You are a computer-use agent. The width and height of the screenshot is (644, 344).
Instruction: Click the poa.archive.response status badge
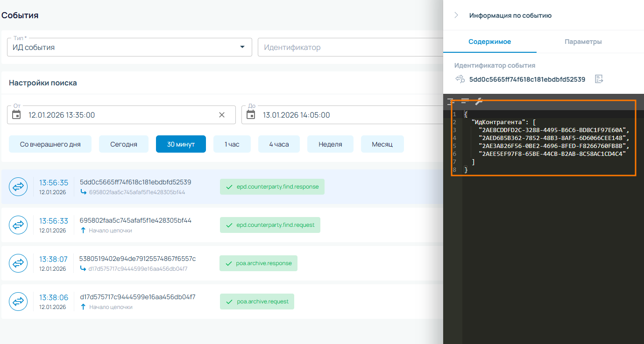pyautogui.click(x=258, y=263)
